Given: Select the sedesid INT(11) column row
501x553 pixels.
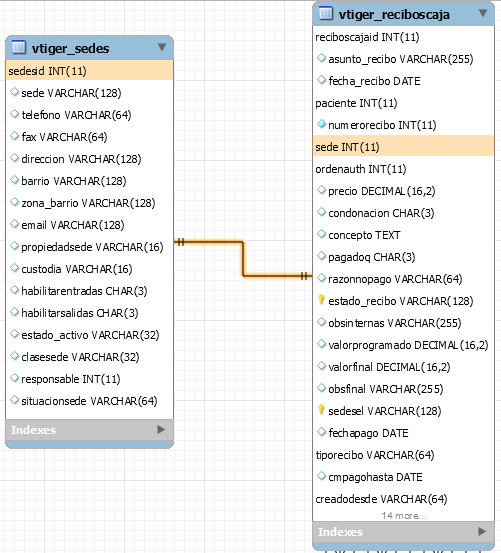Looking at the screenshot, I should [90, 71].
